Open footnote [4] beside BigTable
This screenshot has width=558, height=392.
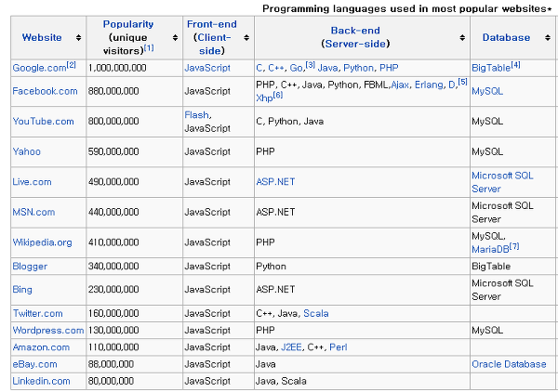[x=515, y=65]
